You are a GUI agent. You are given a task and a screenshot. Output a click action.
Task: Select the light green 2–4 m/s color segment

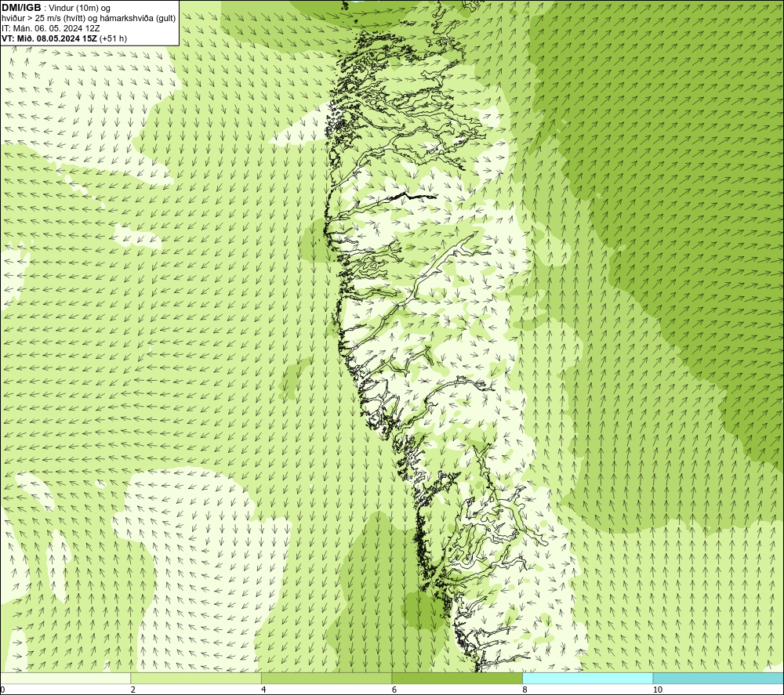click(196, 678)
